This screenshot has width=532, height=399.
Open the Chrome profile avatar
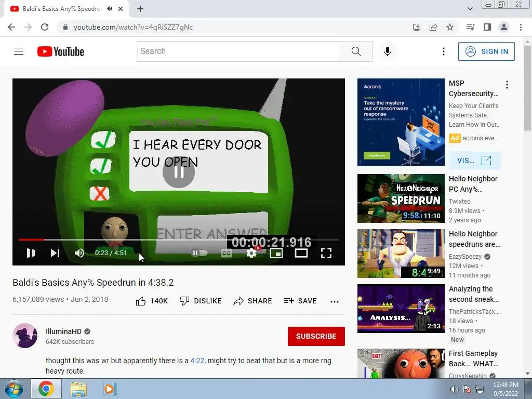click(504, 27)
